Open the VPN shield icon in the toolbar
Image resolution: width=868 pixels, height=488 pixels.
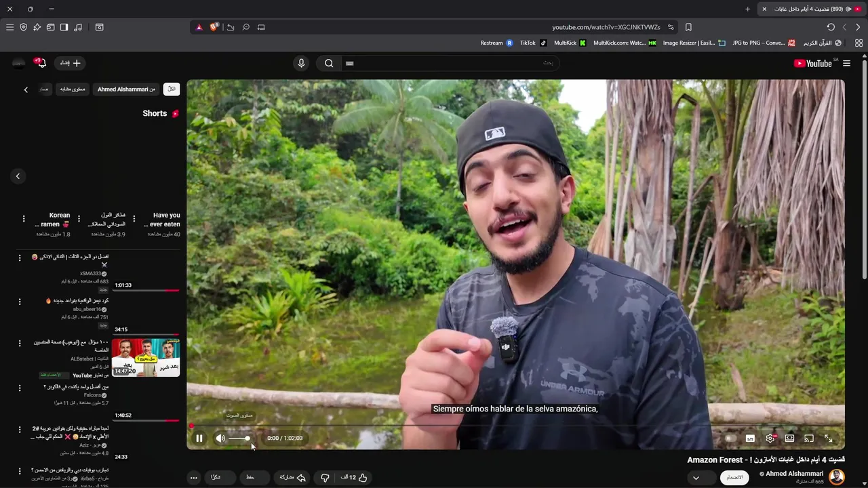pos(23,27)
